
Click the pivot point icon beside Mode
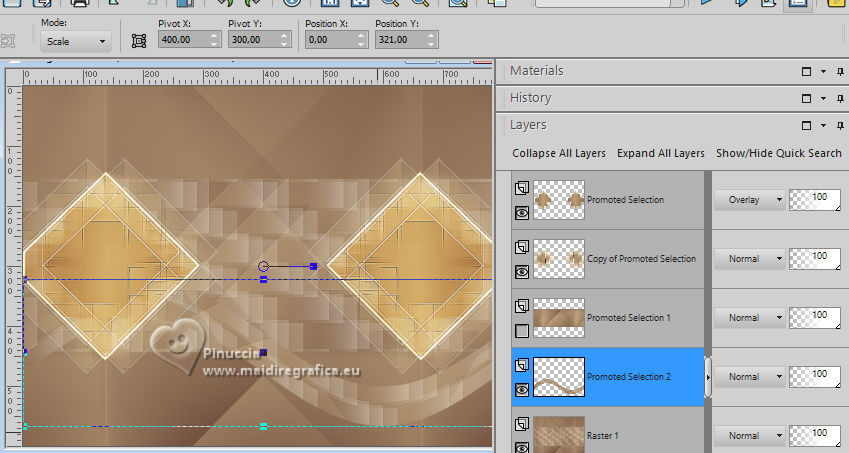coord(138,41)
